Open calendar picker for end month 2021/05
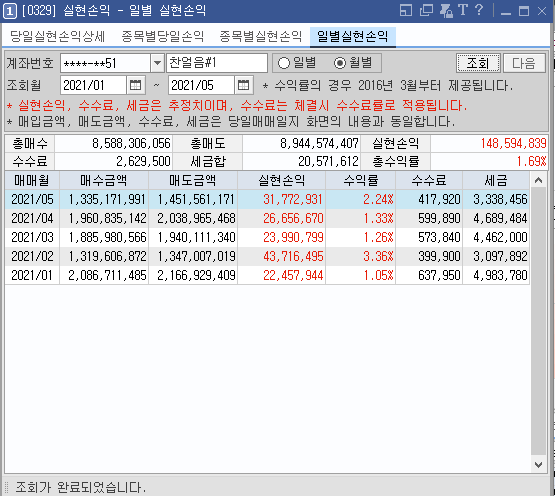The image size is (555, 496). 244,85
